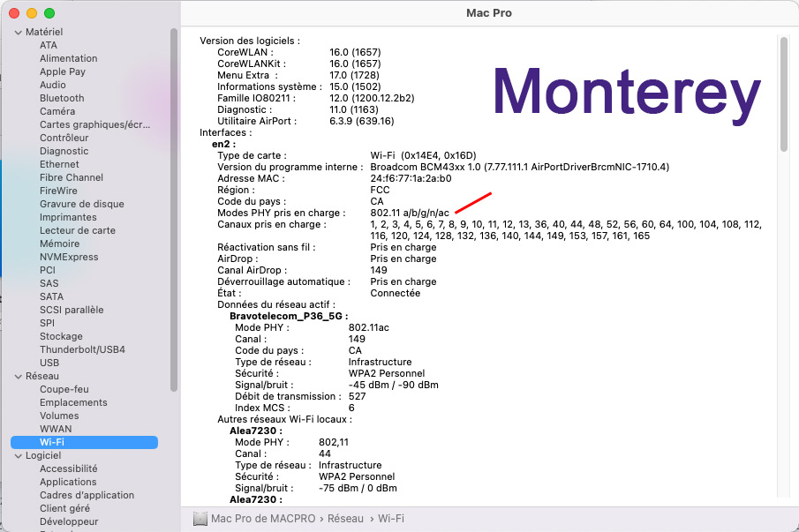799x532 pixels.
Task: Click Réseau in the bottom path bar
Action: click(345, 519)
